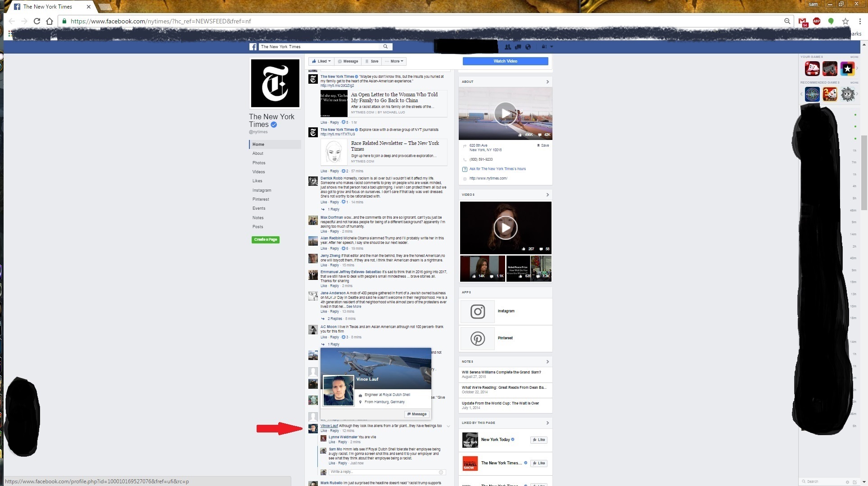Select Videos in the left sidebar

pyautogui.click(x=258, y=172)
